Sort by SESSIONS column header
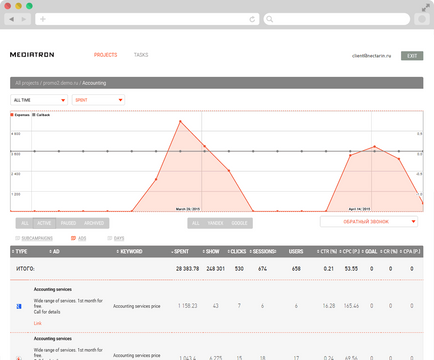The height and width of the screenshot is (360, 434). pos(263,251)
